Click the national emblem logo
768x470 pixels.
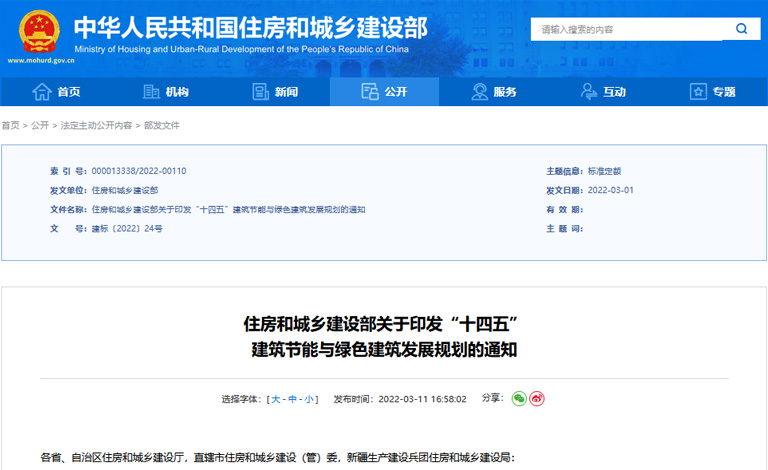coord(39,32)
